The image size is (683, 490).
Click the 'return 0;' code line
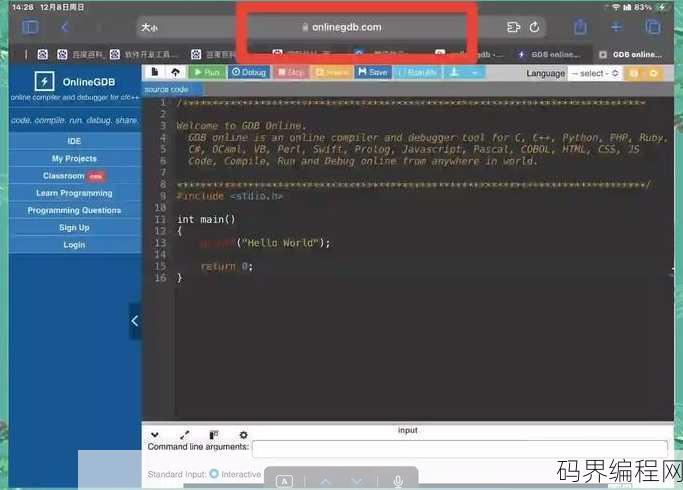click(227, 266)
